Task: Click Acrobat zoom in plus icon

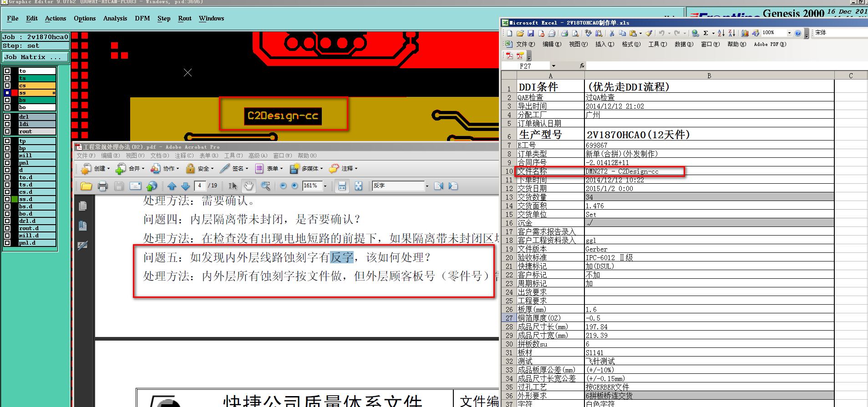Action: pos(294,186)
